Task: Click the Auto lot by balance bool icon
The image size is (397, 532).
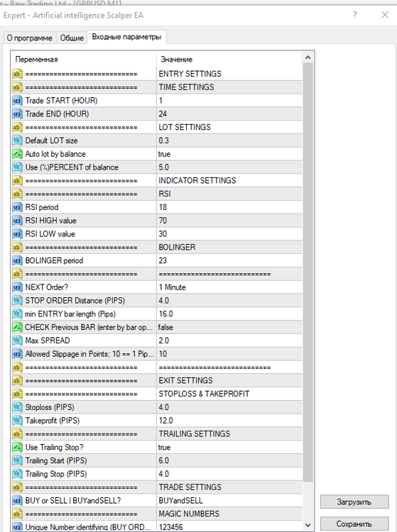Action: 17,154
